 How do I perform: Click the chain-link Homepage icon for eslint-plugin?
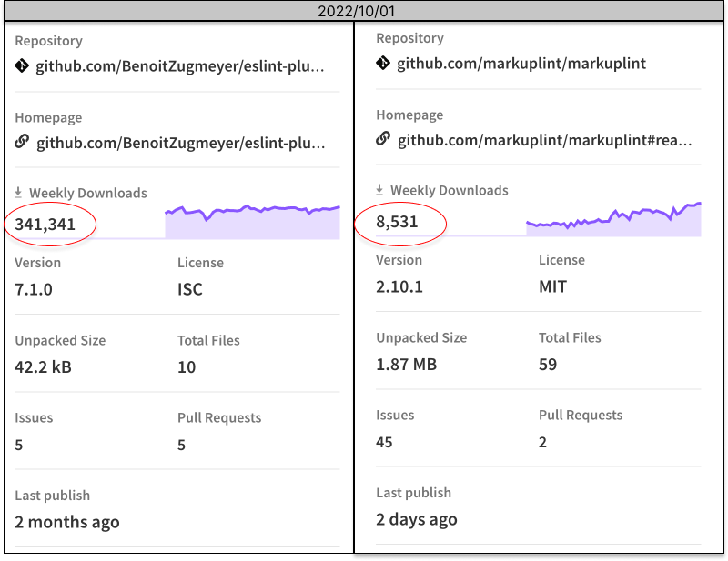point(20,141)
